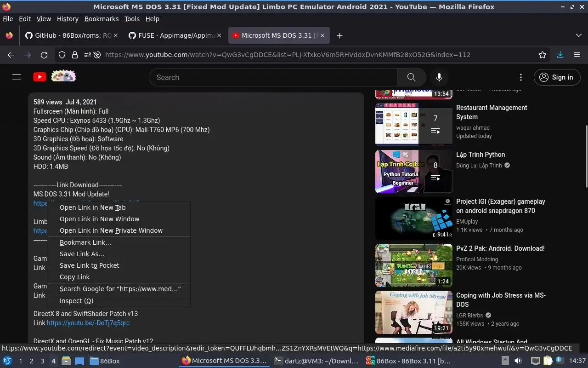Open the Help menu
This screenshot has width=588, height=368.
[152, 19]
